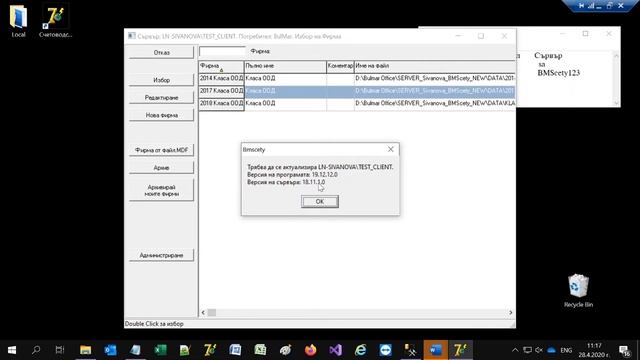The height and width of the screenshot is (360, 640).
Task: Open Outlook from taskbar
Action: coord(110,350)
